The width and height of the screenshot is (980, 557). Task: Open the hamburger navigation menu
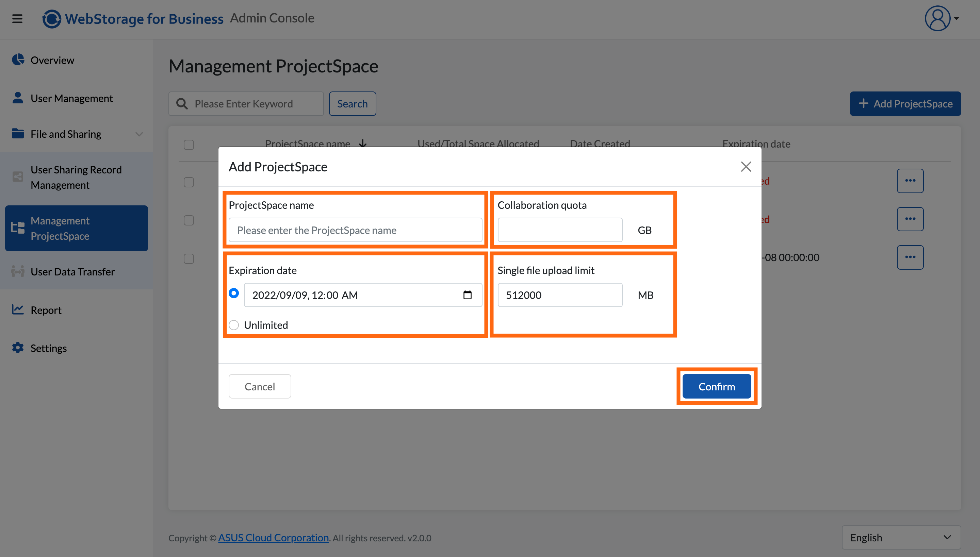[x=17, y=18]
